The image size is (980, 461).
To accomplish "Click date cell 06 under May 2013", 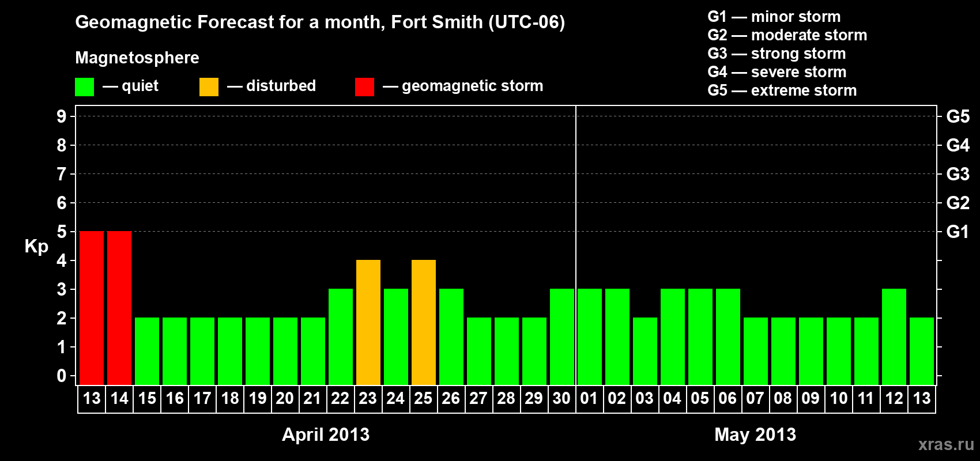I will [x=728, y=399].
